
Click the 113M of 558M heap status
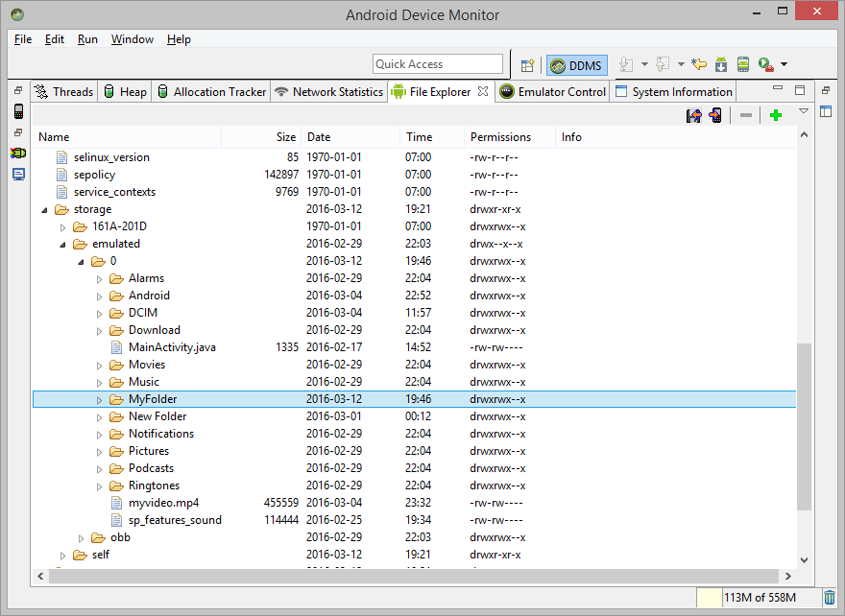click(x=760, y=598)
